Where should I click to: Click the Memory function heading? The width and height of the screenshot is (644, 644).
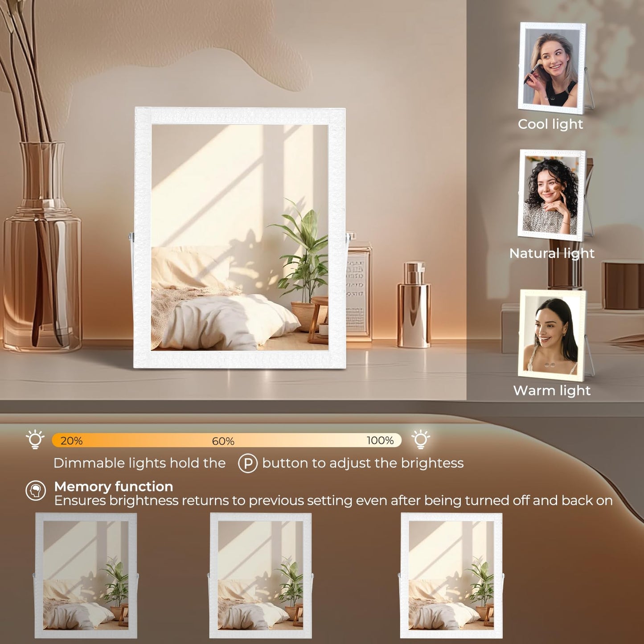[114, 486]
